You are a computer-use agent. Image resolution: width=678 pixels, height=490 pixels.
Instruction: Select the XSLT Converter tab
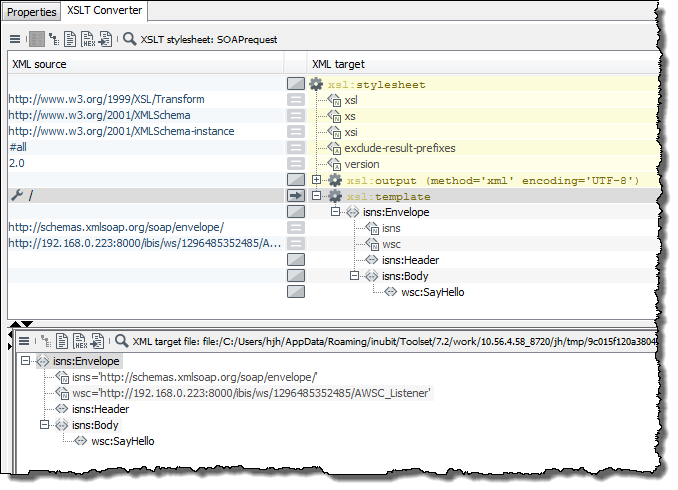(x=105, y=12)
